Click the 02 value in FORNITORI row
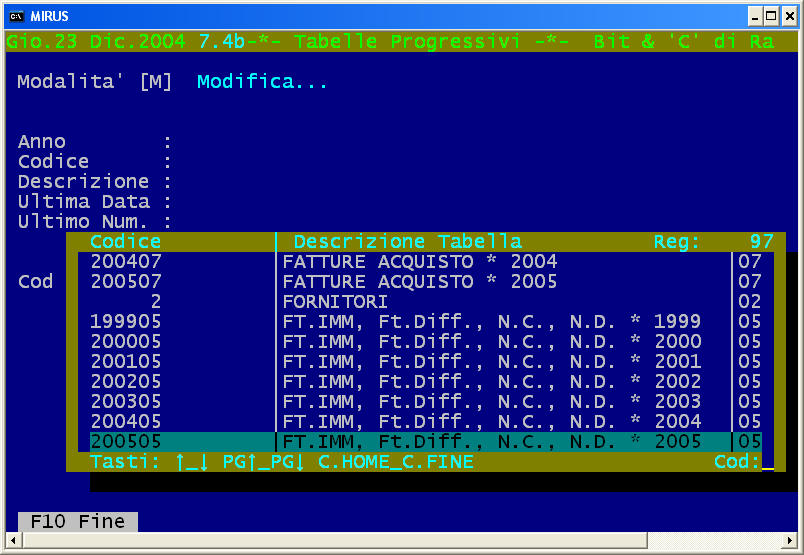The image size is (804, 555). (x=749, y=302)
